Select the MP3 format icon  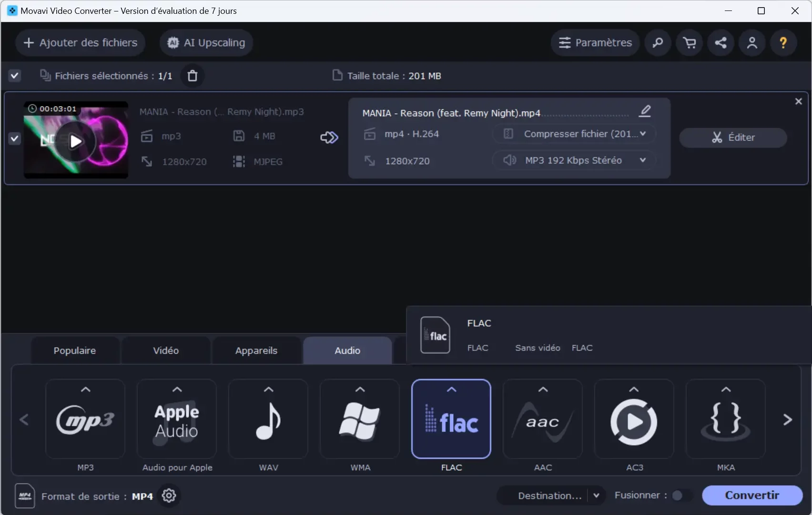(x=85, y=419)
